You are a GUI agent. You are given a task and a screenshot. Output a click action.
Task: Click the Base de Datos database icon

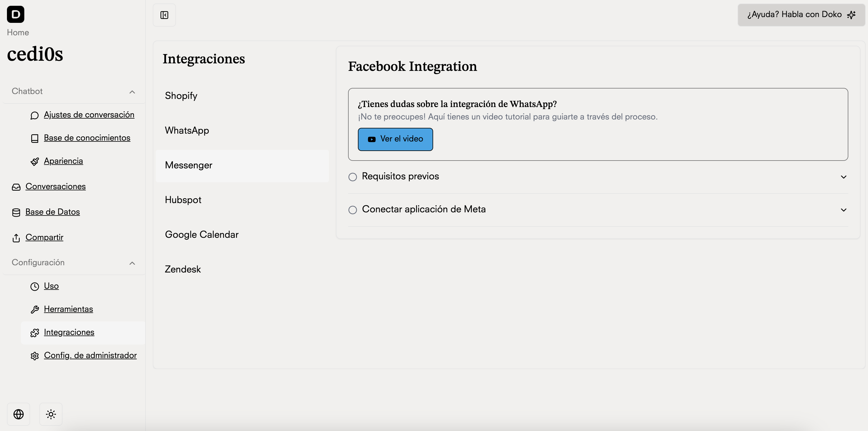(x=16, y=212)
